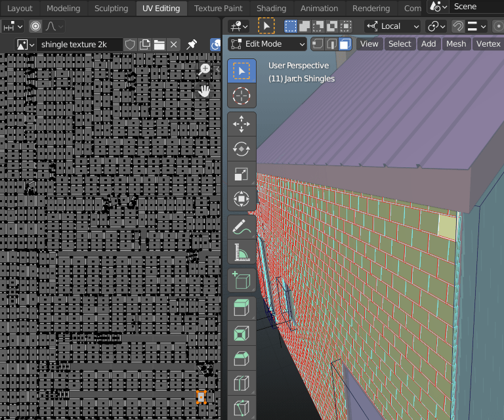
Task: Set selection mode to intersect
Action: click(346, 26)
